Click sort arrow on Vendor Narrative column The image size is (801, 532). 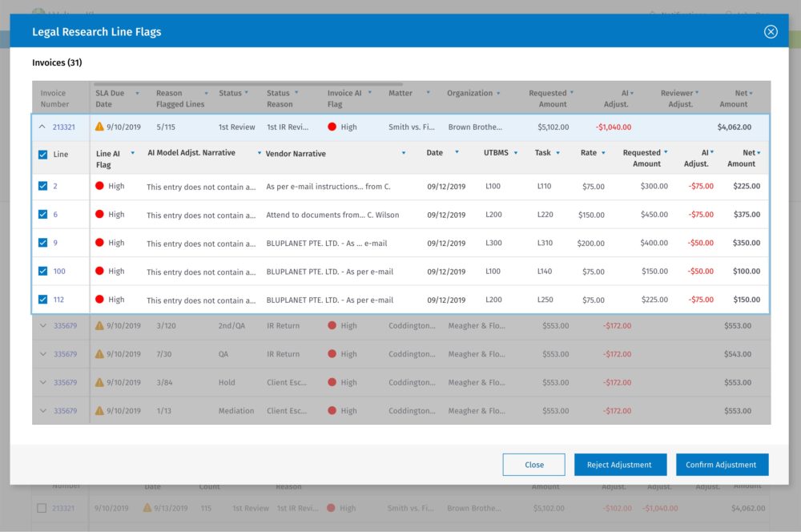point(403,153)
